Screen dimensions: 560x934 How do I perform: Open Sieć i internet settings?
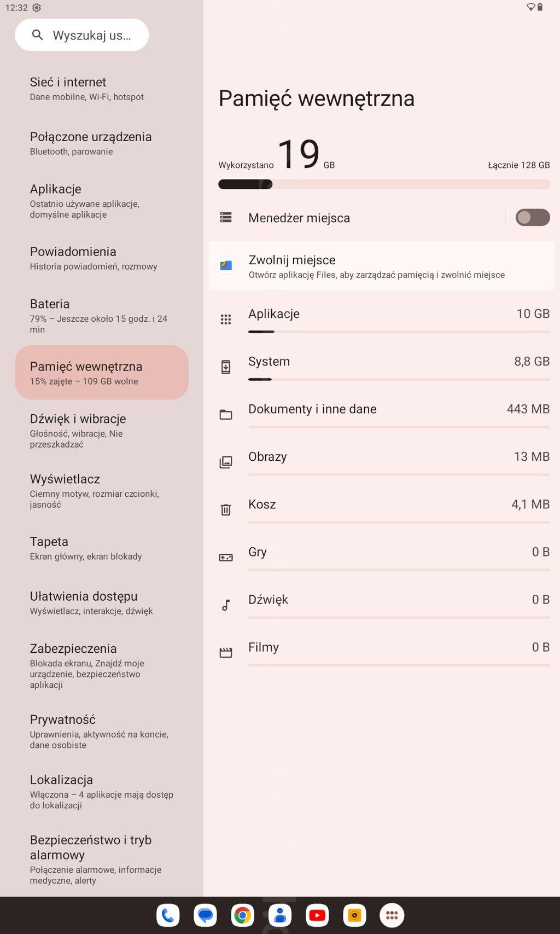click(87, 89)
